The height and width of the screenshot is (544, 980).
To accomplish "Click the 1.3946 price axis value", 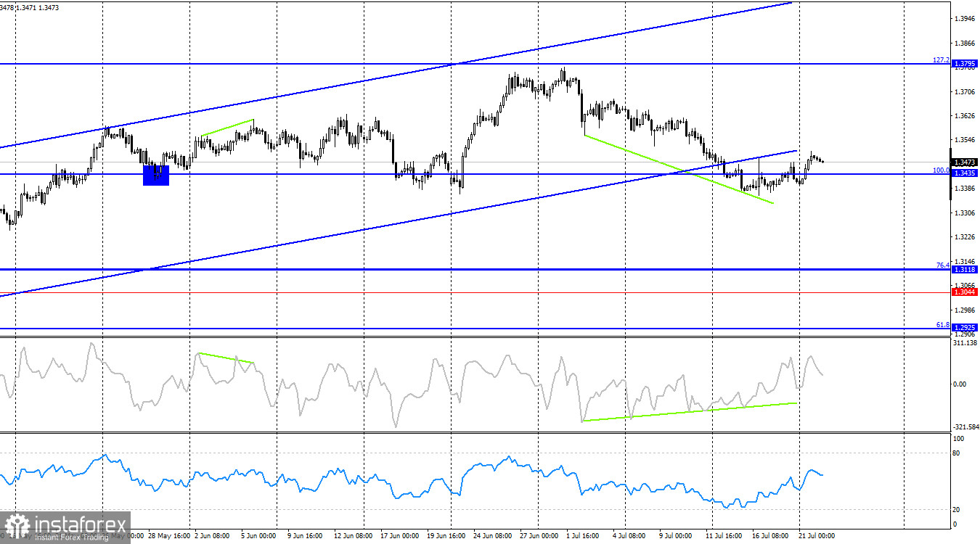I will [x=965, y=19].
